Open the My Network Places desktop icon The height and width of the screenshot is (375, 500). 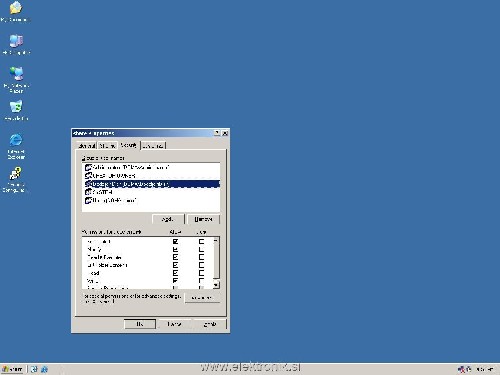(x=16, y=80)
